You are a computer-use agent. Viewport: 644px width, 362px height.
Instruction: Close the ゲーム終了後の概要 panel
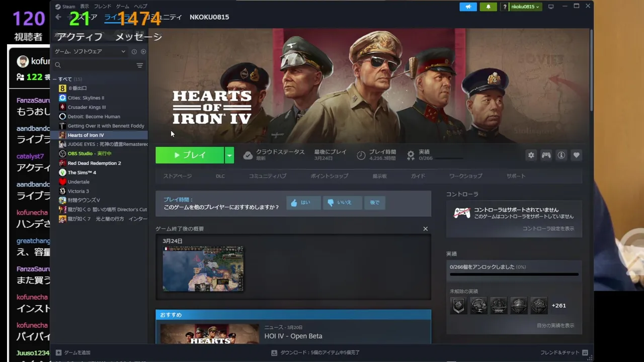pyautogui.click(x=425, y=229)
